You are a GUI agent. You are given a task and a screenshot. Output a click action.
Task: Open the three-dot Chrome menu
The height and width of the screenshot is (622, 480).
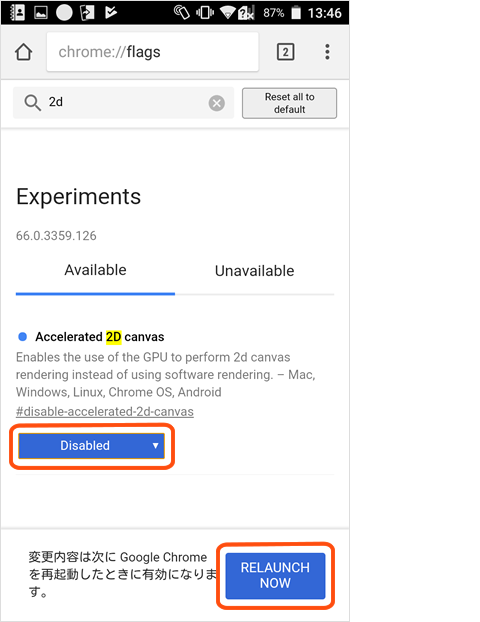pyautogui.click(x=327, y=52)
